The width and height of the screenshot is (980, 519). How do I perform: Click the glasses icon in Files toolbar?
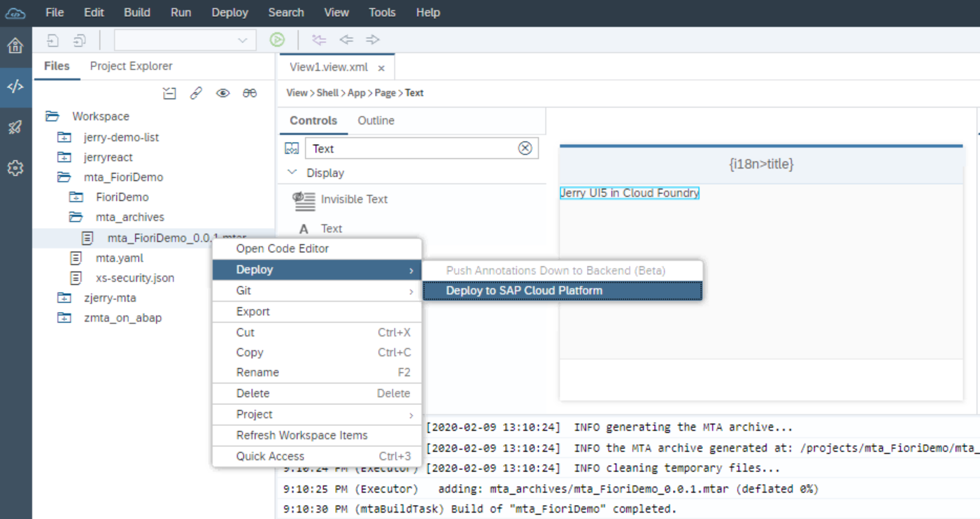pos(250,93)
